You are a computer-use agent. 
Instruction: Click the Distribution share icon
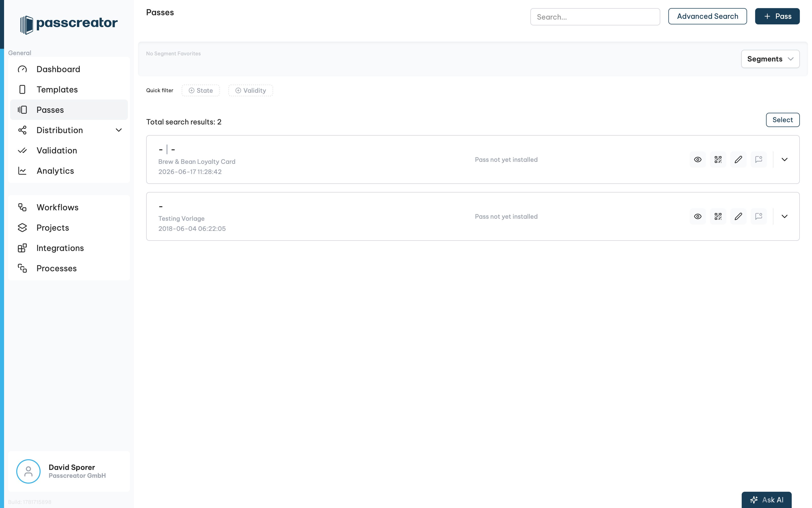(x=22, y=130)
